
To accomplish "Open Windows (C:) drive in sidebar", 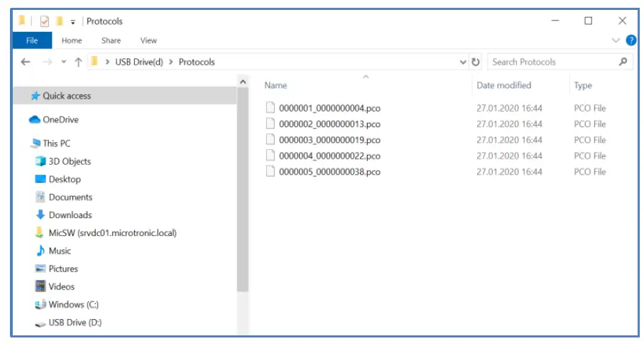I will coord(74,305).
